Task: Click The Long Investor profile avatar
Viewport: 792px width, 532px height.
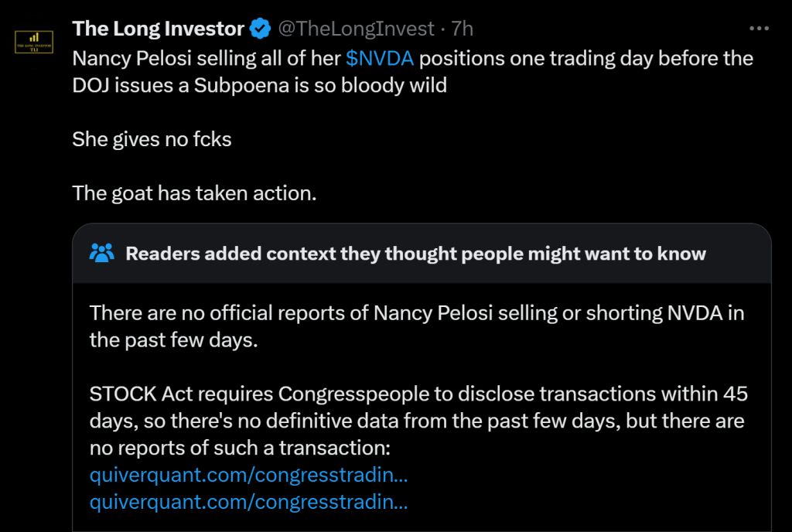Action: point(34,42)
